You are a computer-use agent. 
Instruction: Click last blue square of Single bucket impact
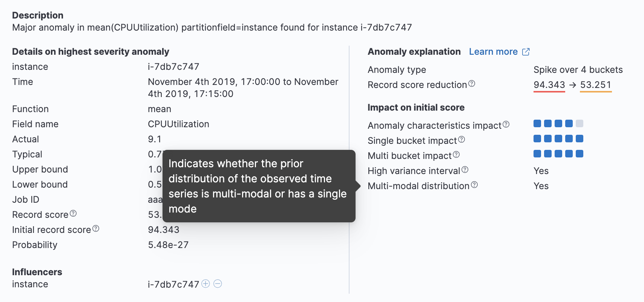pos(580,139)
